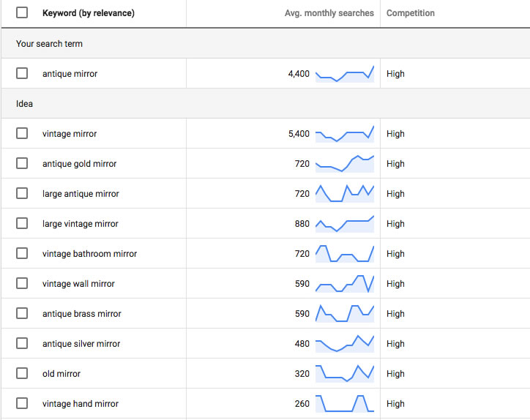Select the antique brass mirror checkbox
This screenshot has width=530, height=420.
tap(22, 314)
